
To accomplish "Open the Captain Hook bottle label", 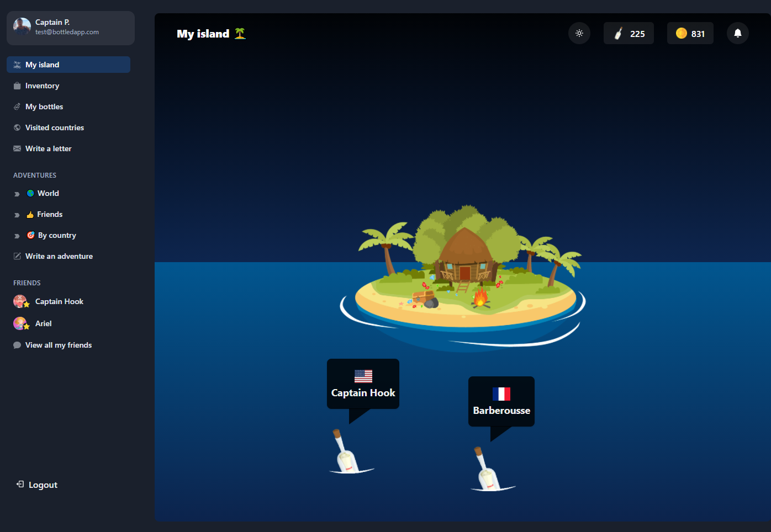I will click(x=363, y=384).
